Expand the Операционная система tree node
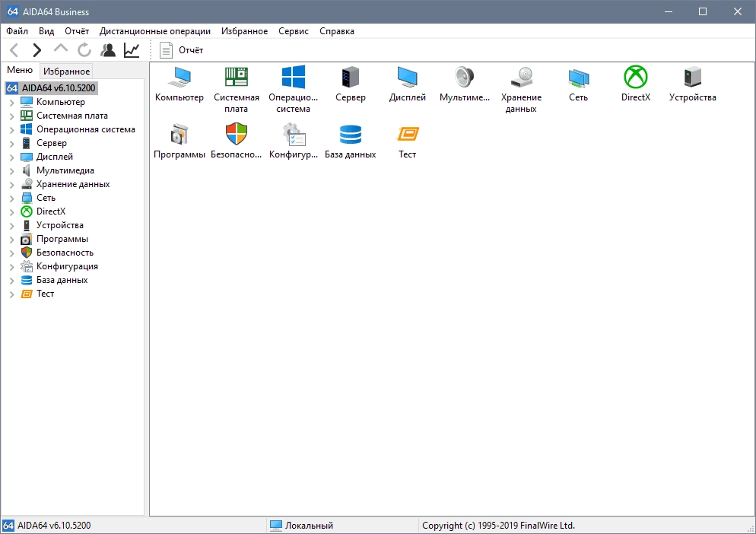Image resolution: width=756 pixels, height=534 pixels. pyautogui.click(x=11, y=130)
